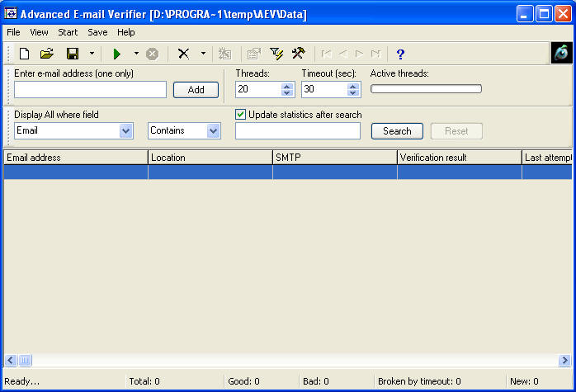Viewport: 576px width, 392px height.
Task: Open the Help menu
Action: (x=126, y=32)
